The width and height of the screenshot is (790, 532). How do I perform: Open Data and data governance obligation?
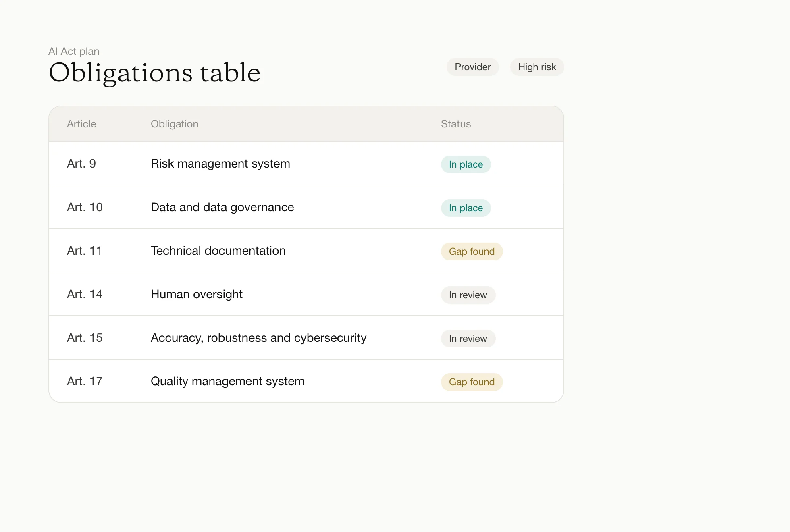click(222, 207)
